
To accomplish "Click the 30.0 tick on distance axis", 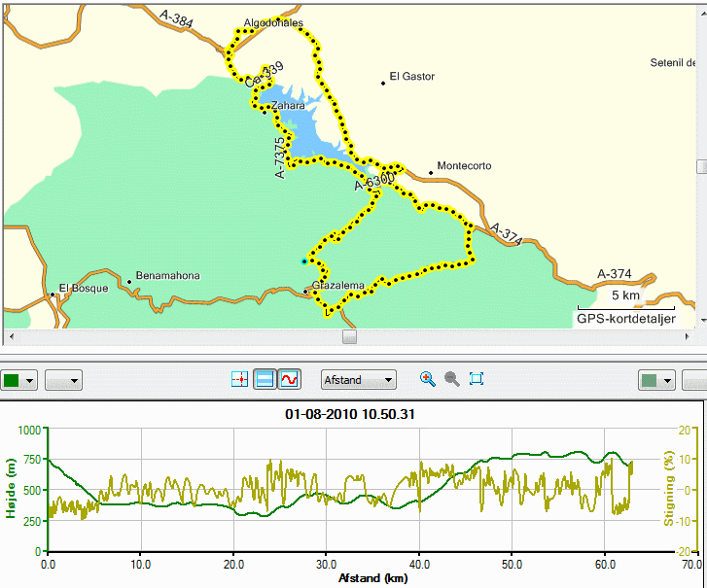I will (x=326, y=564).
